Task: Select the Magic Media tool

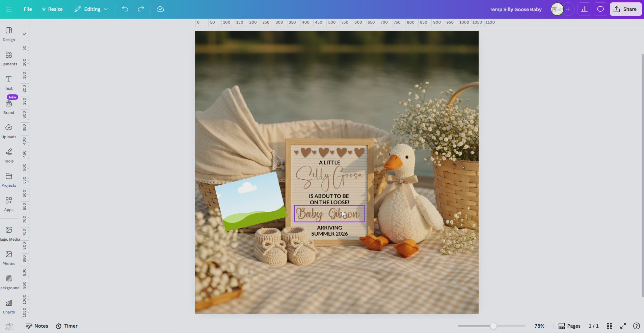Action: (9, 233)
